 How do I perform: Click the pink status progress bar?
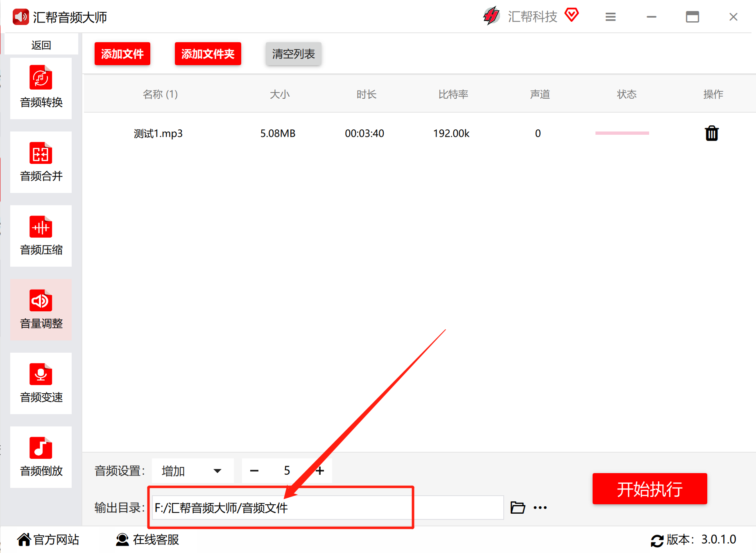click(622, 133)
